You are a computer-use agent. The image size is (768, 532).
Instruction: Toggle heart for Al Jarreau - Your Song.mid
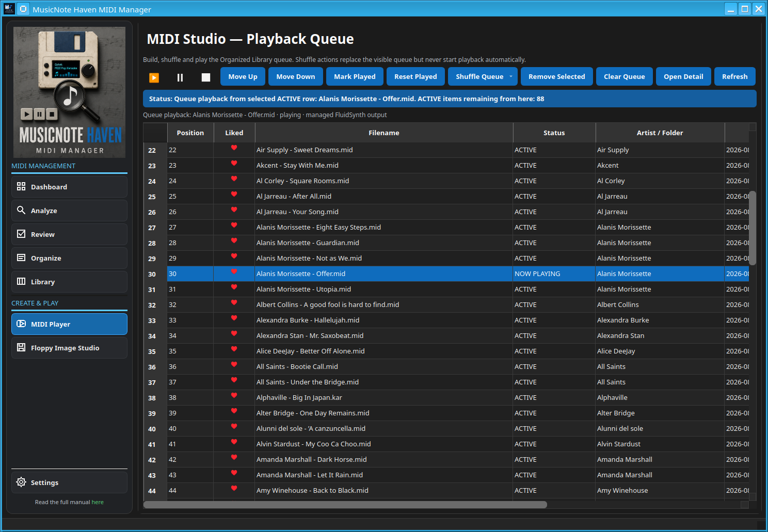(x=234, y=210)
